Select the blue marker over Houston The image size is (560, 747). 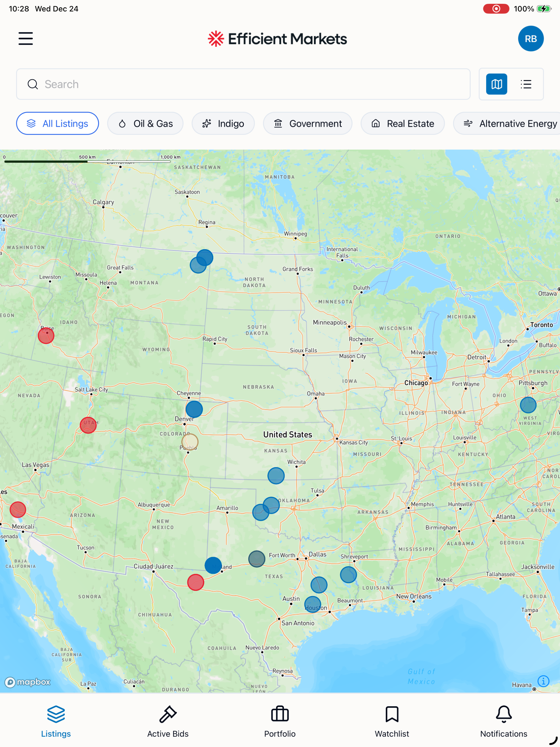(x=313, y=604)
